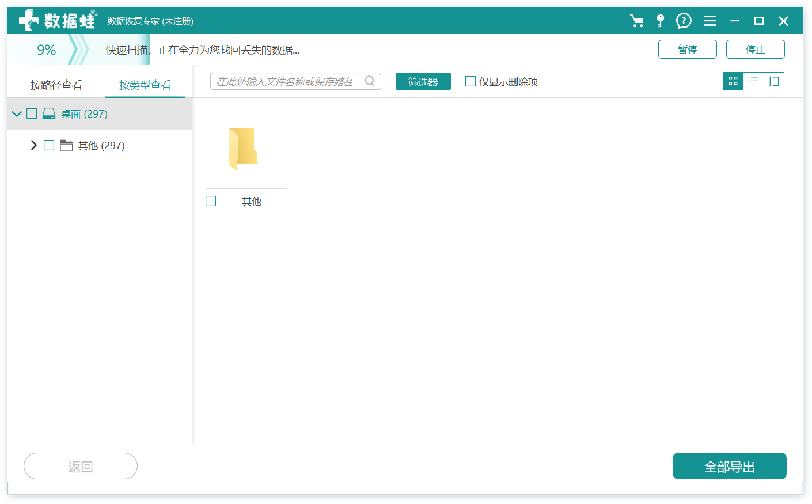Maximize the application window

pyautogui.click(x=759, y=21)
